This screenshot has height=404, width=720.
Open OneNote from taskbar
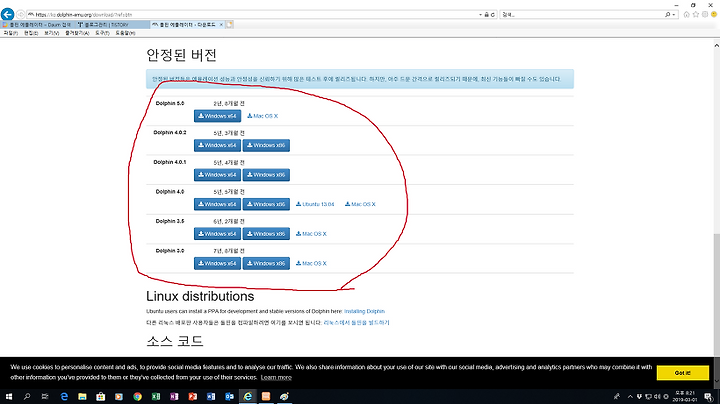[174, 396]
